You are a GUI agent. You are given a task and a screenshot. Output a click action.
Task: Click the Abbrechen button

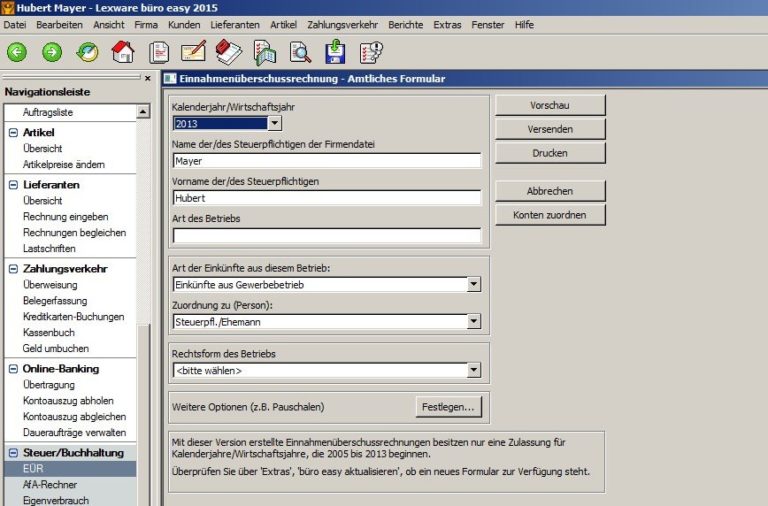550,191
